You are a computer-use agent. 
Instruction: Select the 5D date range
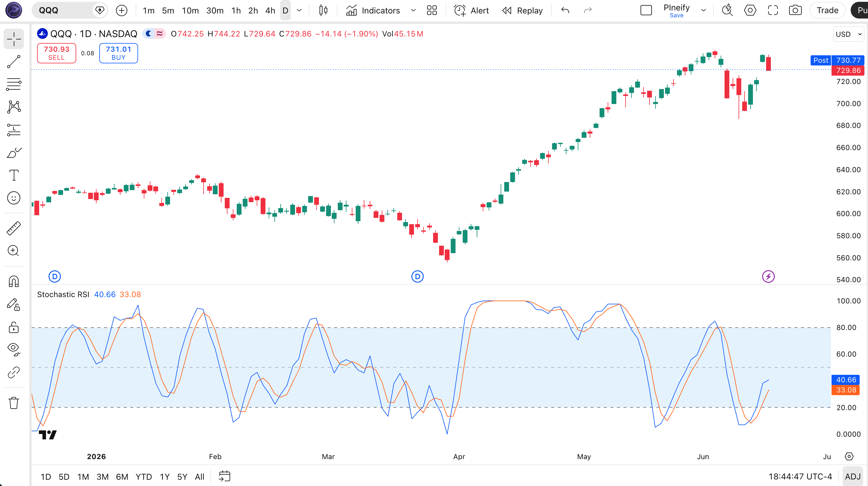click(x=64, y=476)
